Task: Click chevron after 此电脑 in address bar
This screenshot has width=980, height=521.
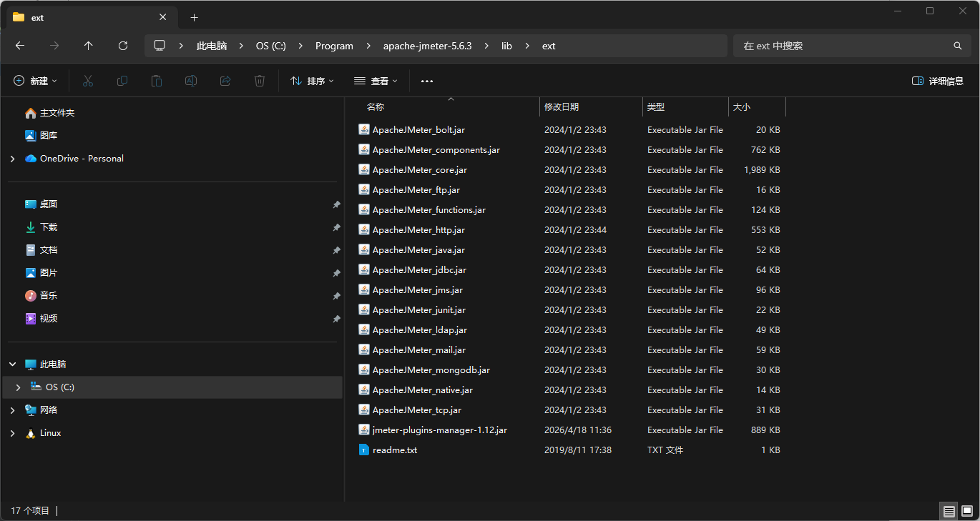Action: [x=241, y=46]
